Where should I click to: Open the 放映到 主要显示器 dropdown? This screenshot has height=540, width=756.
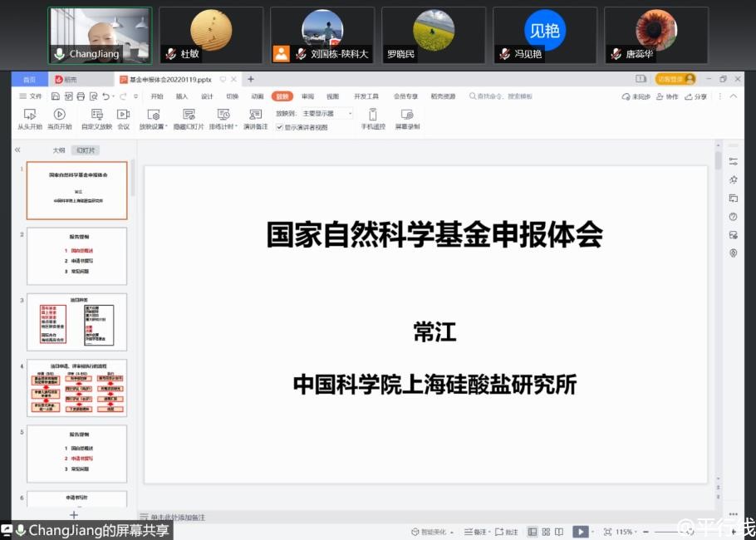(327, 113)
